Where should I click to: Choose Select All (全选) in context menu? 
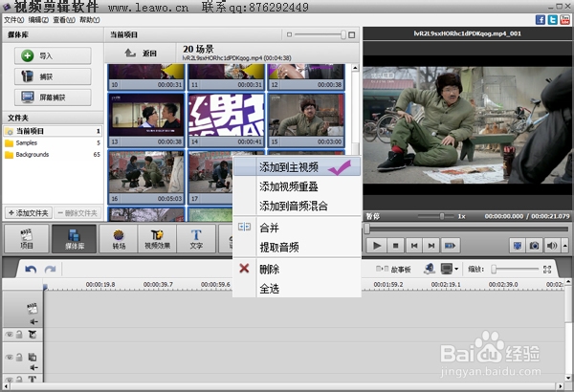297,289
